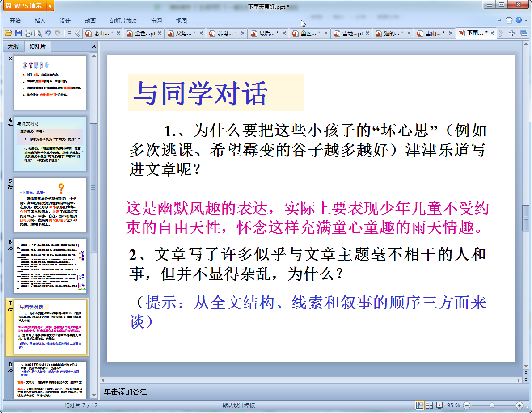This screenshot has height=413, width=532.
Task: Close the 老山 document tab
Action: click(x=118, y=33)
